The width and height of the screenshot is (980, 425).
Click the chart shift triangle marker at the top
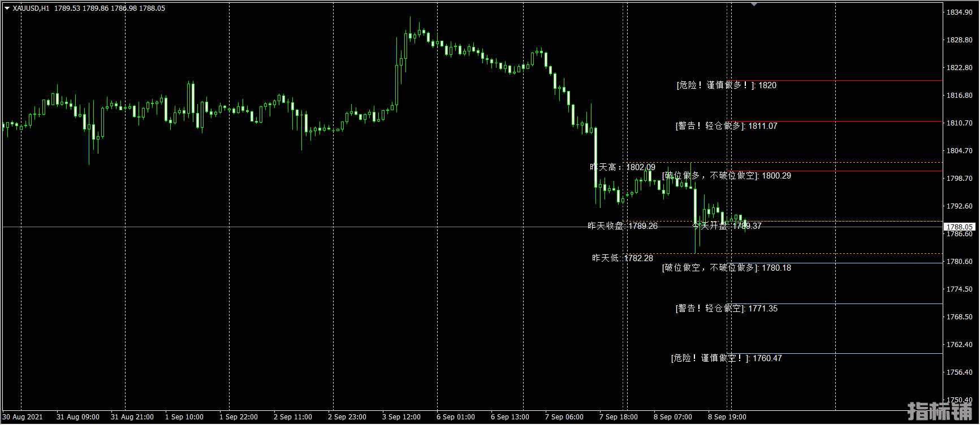754,5
